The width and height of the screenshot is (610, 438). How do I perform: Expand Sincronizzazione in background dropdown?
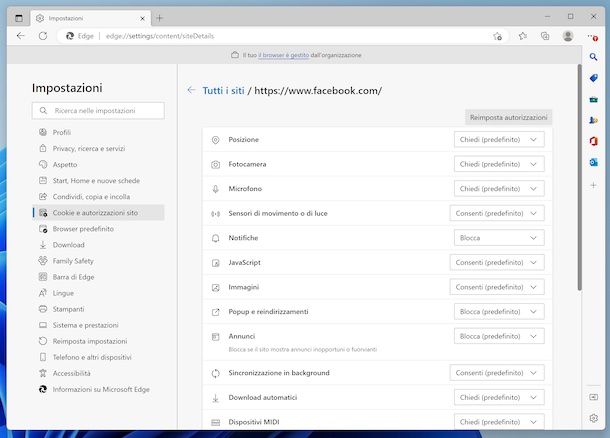(x=497, y=373)
